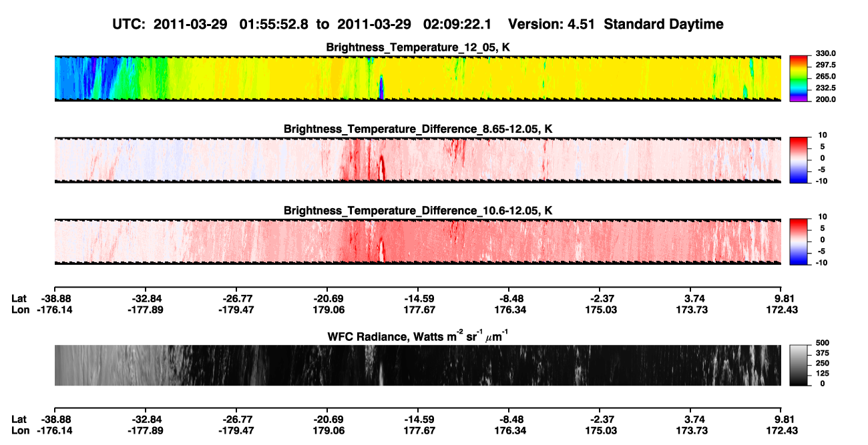
Task: Click longitude 179.06 on the axis above WFC panel
Action: [329, 310]
